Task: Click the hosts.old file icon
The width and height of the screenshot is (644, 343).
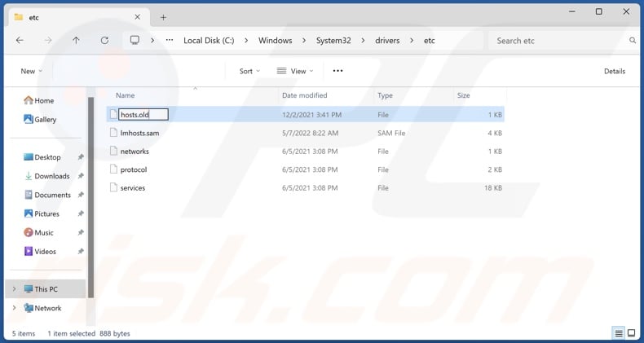Action: pos(113,115)
